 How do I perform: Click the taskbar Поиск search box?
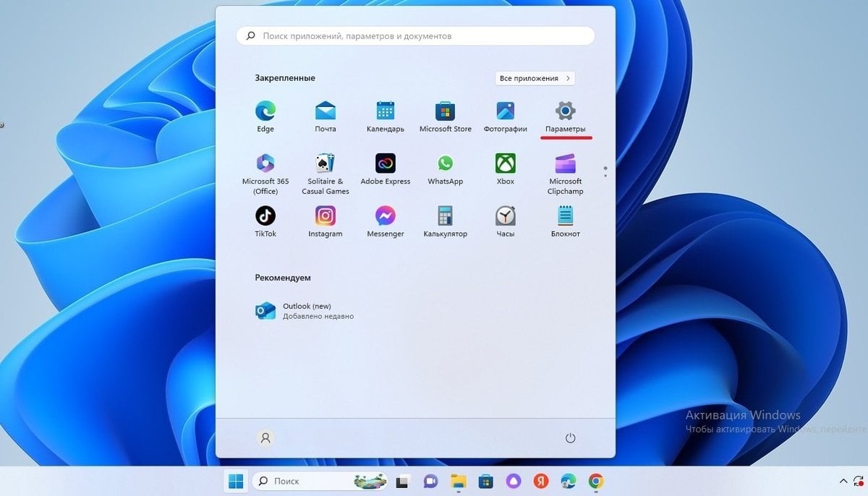point(320,481)
